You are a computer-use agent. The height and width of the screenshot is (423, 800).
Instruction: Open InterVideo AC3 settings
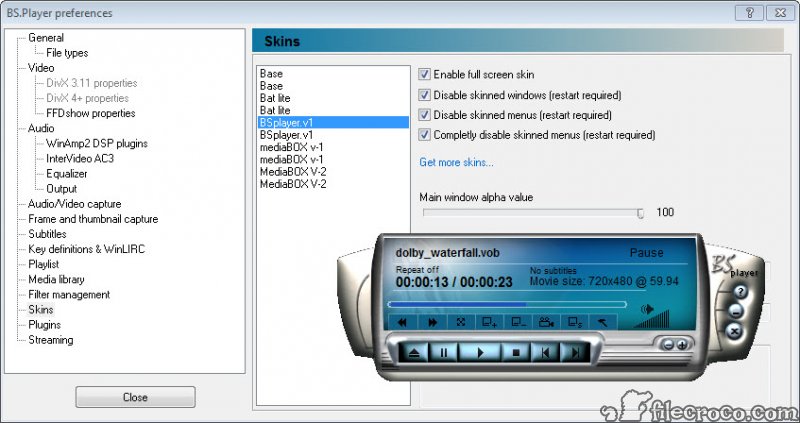pyautogui.click(x=80, y=159)
